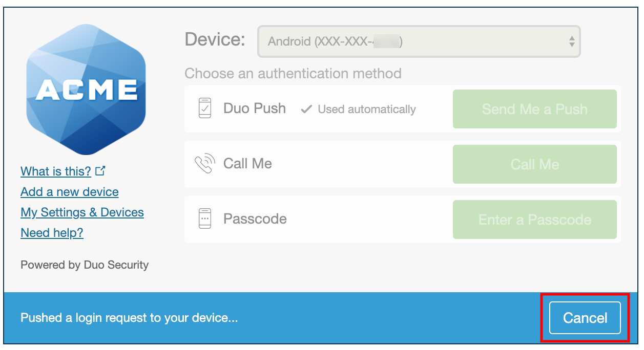Click the ACME hexagon logo
The image size is (644, 350).
(86, 89)
